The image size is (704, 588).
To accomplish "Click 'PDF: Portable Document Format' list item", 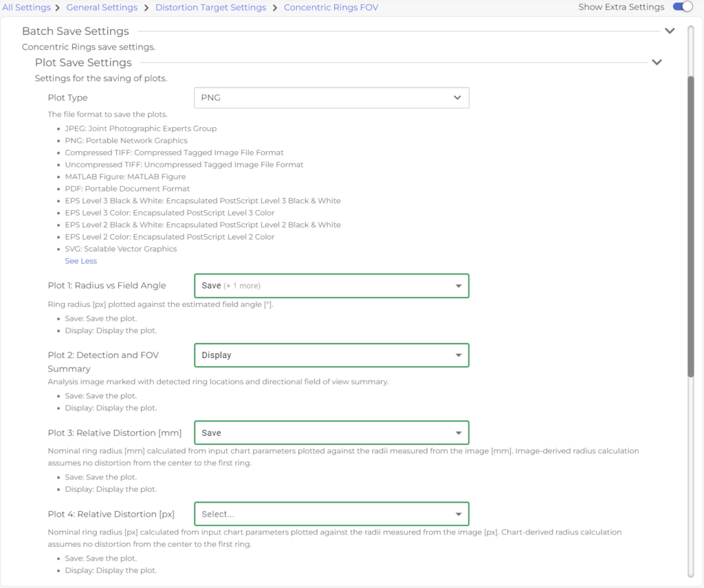I will click(127, 189).
